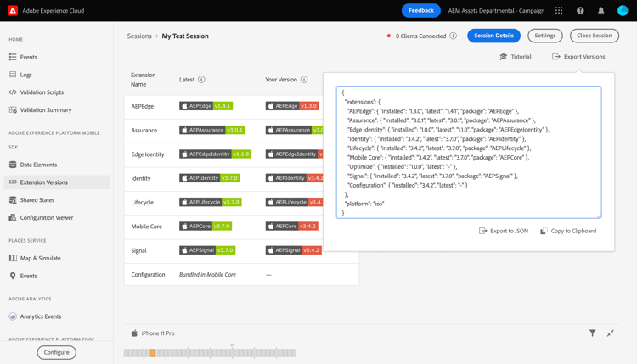Click the collapse timeline arrows icon
This screenshot has height=364, width=637.
pyautogui.click(x=610, y=333)
